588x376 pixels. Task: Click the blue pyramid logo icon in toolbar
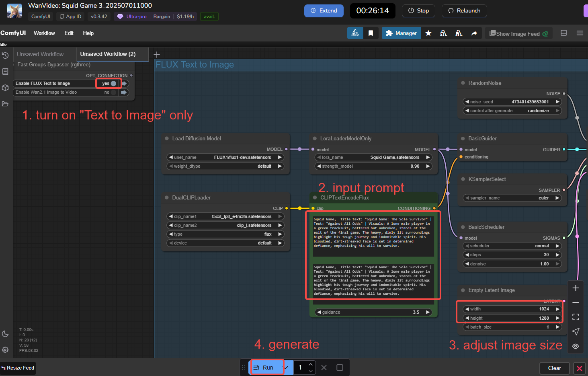(x=355, y=33)
